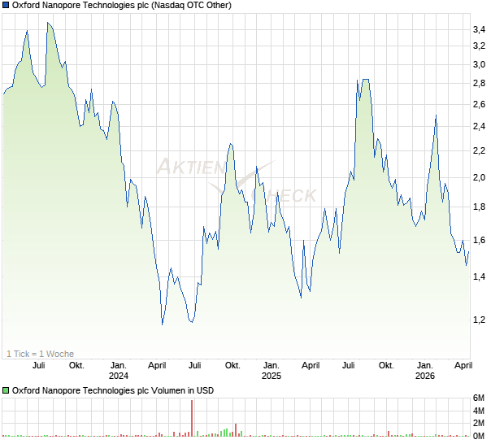This screenshot has width=504, height=444.
Task: Click the 'Jan.' label above 2024
Action: coord(119,366)
